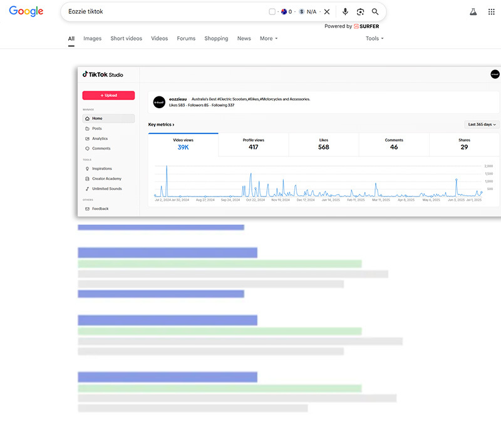Click the magnifying glass search icon
This screenshot has height=448, width=501.
pyautogui.click(x=375, y=12)
